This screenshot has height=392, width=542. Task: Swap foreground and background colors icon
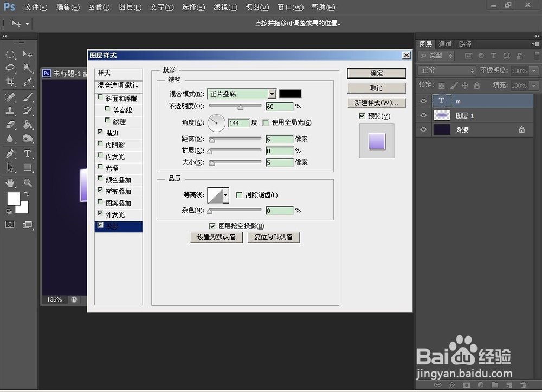click(26, 194)
